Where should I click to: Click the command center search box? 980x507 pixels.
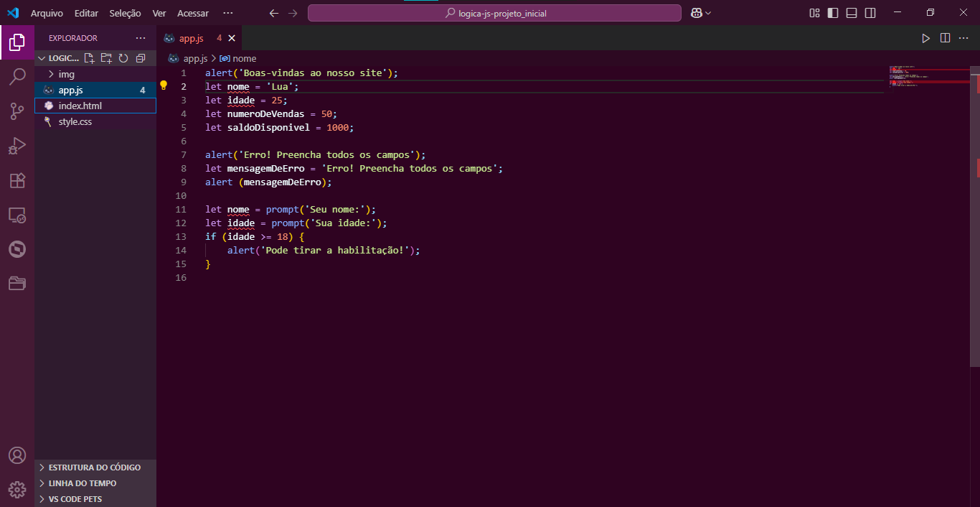[x=494, y=13]
